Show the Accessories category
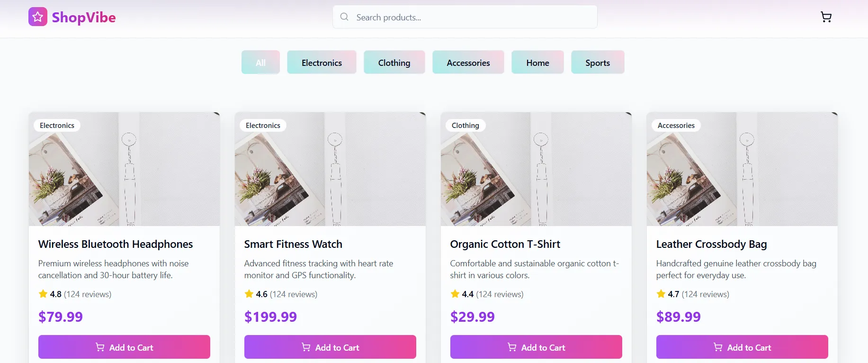 [468, 63]
